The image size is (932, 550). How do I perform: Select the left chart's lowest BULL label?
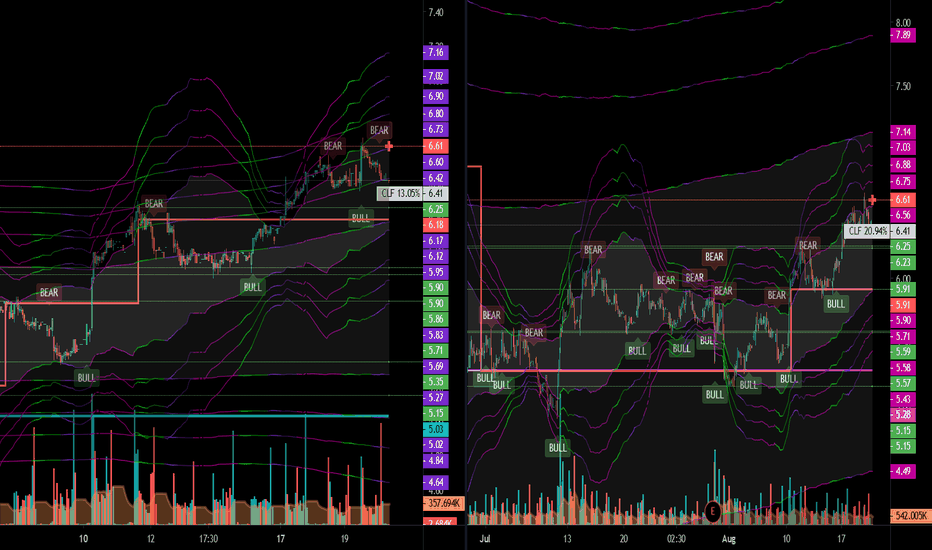[86, 378]
